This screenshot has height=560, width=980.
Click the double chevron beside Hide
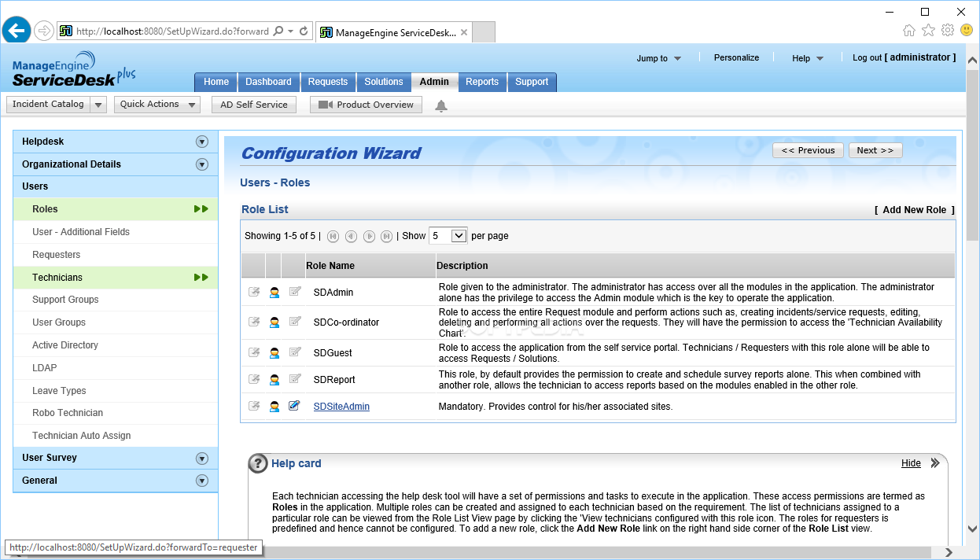tap(935, 463)
